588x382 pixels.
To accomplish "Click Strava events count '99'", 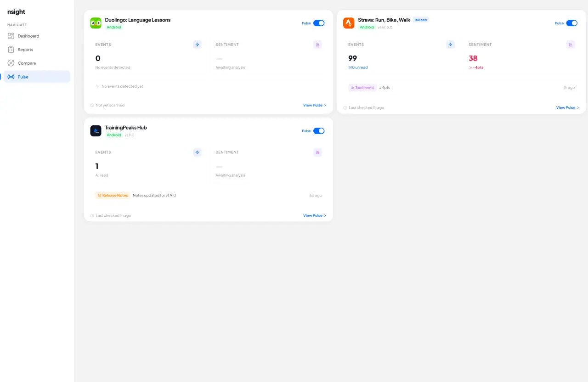I will pos(353,58).
